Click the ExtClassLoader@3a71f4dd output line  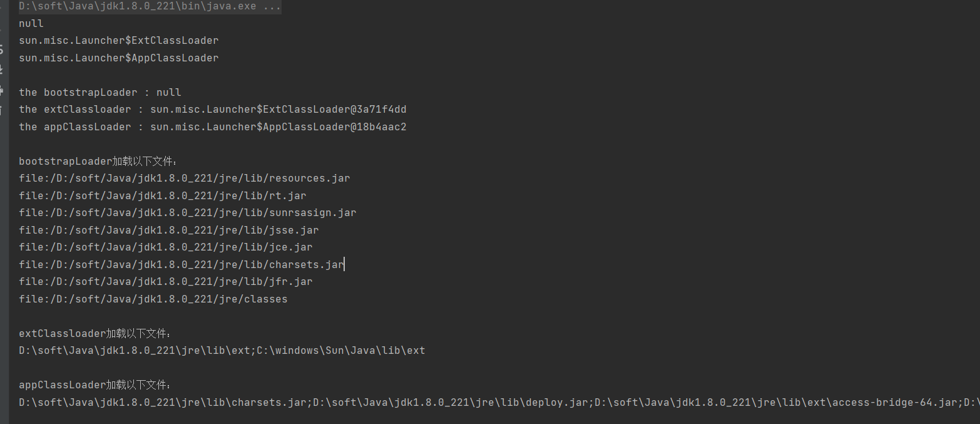tap(213, 110)
